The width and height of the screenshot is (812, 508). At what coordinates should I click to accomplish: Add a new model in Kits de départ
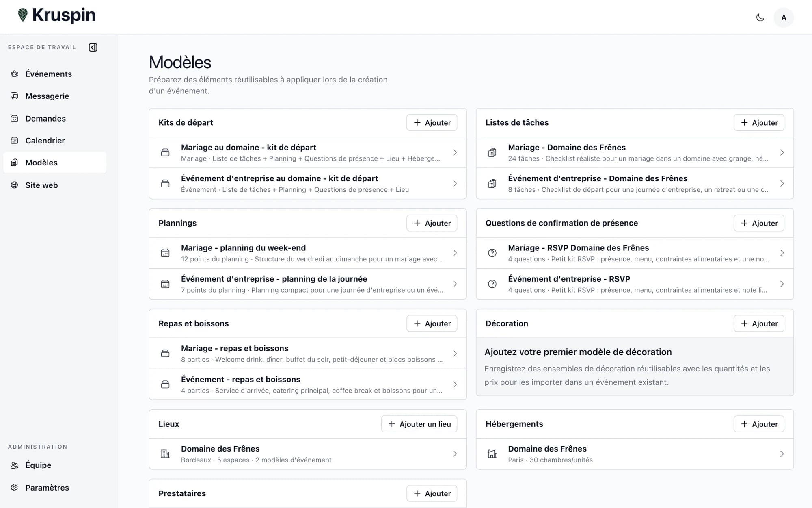click(x=432, y=123)
